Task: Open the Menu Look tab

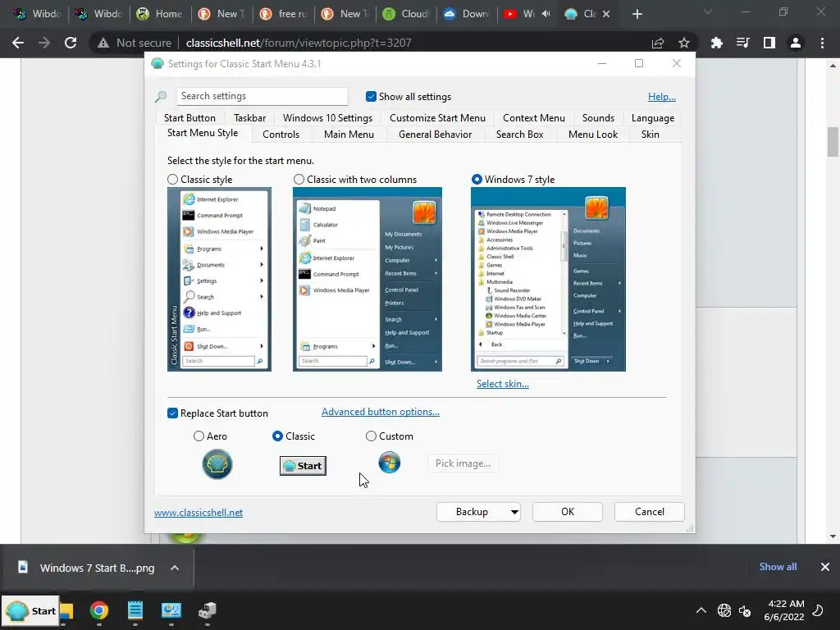Action: coord(592,135)
